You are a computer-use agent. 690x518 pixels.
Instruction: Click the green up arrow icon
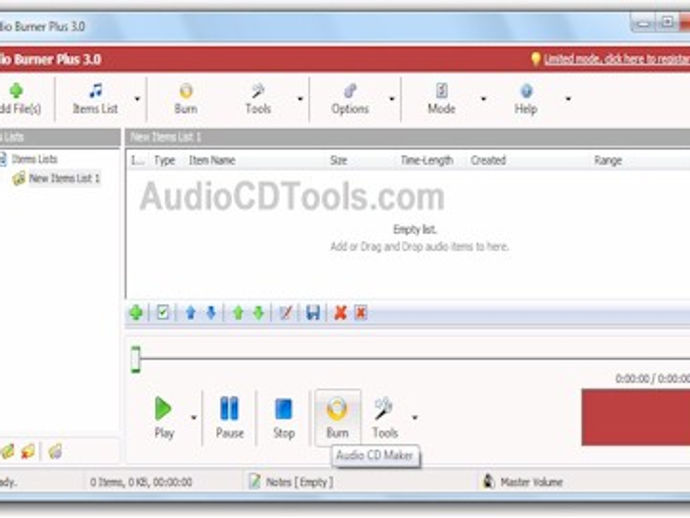click(238, 313)
